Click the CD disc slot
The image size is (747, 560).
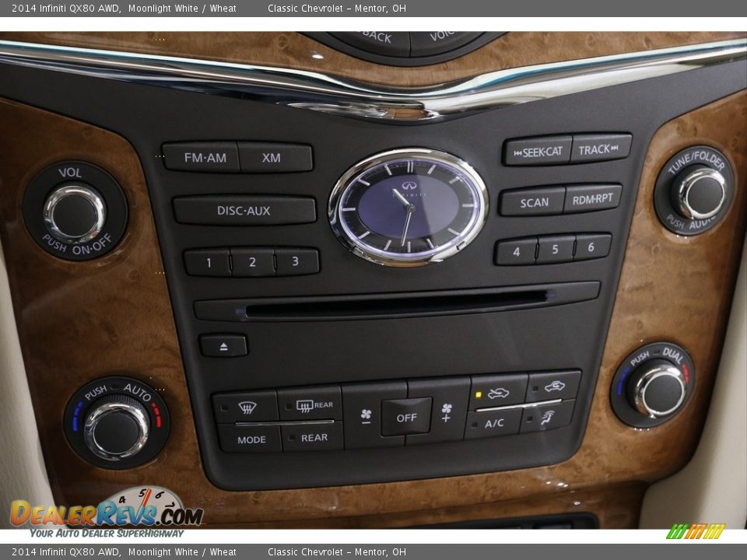point(395,303)
